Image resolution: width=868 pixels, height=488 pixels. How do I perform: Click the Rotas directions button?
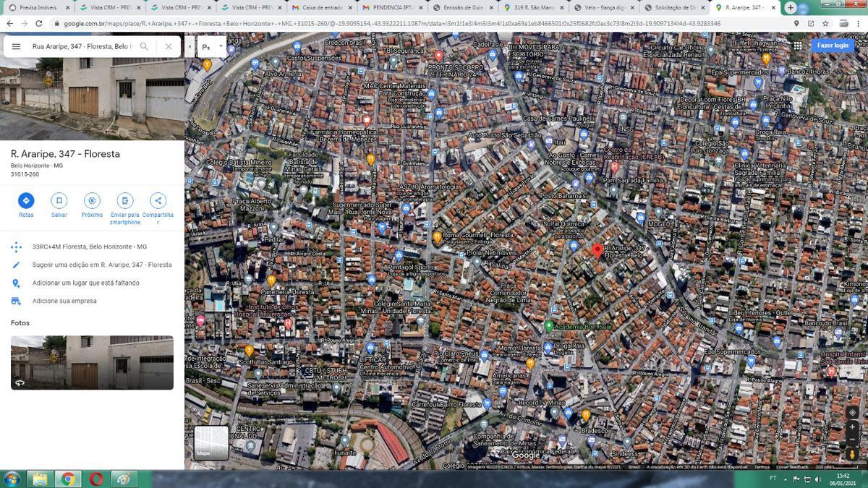pos(26,200)
